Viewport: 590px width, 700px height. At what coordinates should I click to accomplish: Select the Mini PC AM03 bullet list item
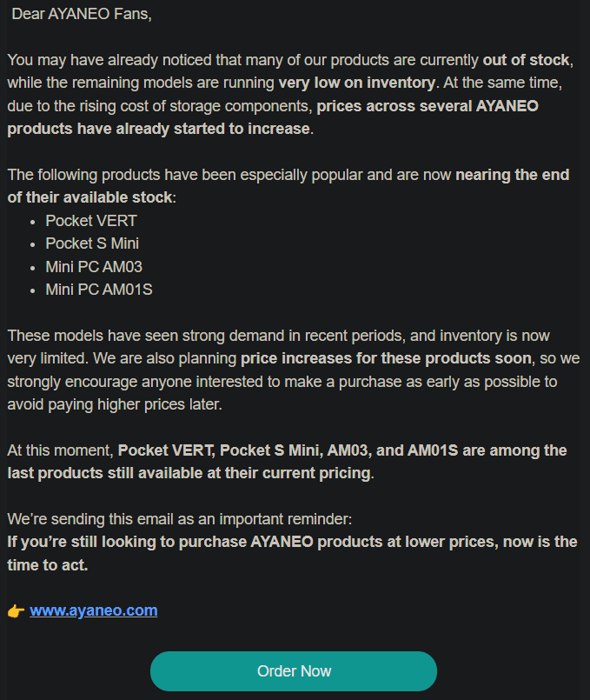93,267
